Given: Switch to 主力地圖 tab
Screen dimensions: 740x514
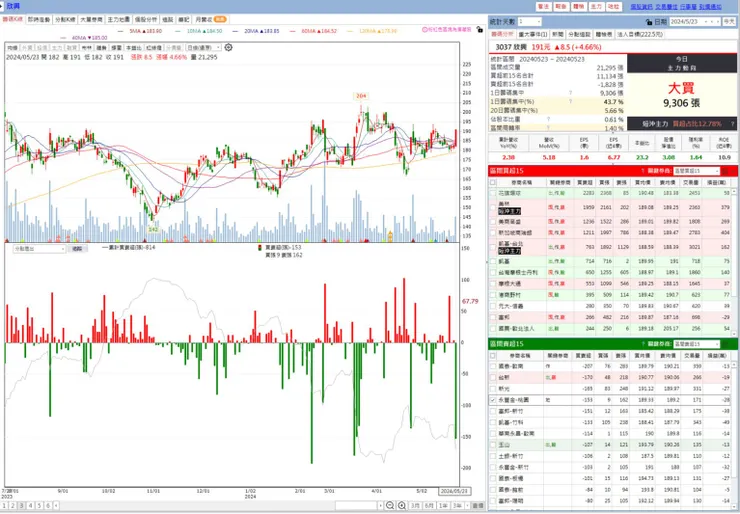Looking at the screenshot, I should point(118,19).
